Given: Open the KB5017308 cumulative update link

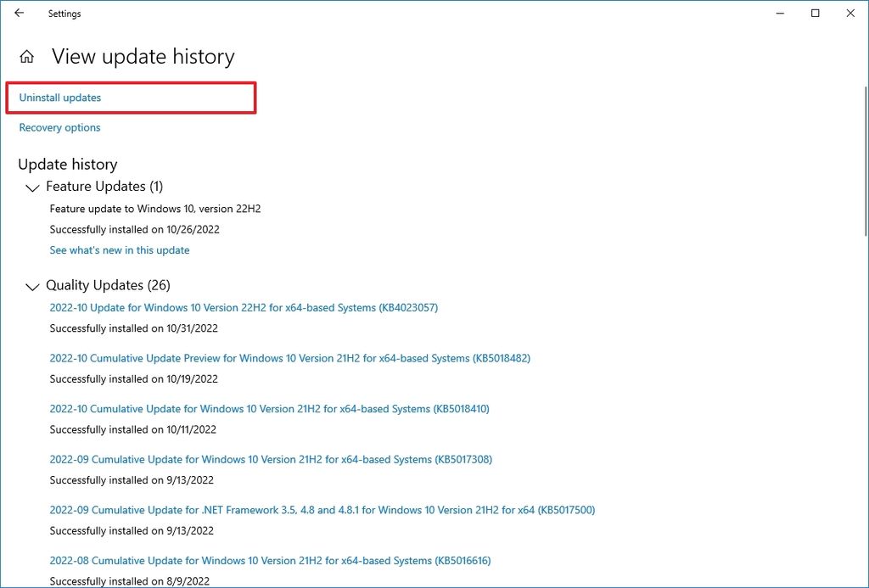Looking at the screenshot, I should coord(271,460).
